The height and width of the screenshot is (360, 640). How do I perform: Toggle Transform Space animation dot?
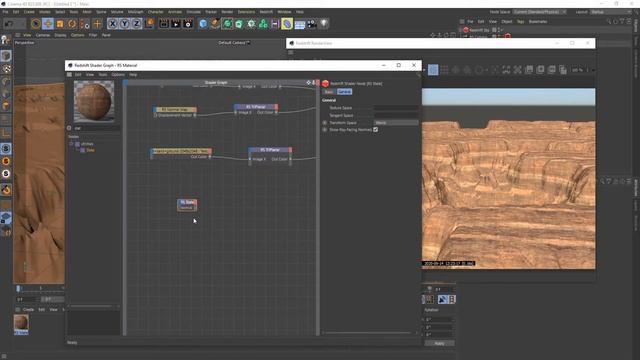(x=325, y=122)
